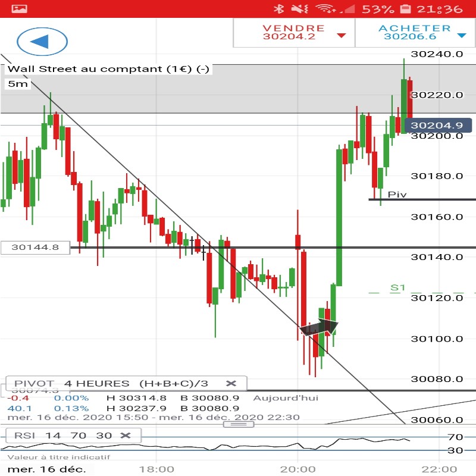Select the 30144.8 horizontal line price label

pos(35,247)
